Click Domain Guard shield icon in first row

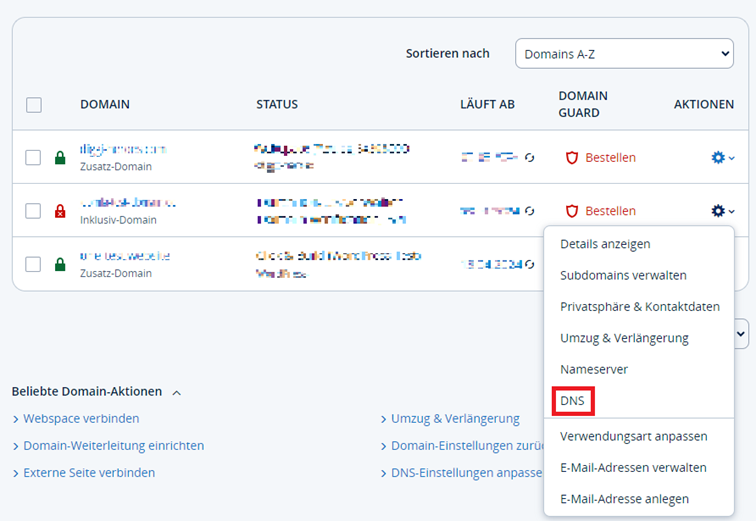(572, 158)
